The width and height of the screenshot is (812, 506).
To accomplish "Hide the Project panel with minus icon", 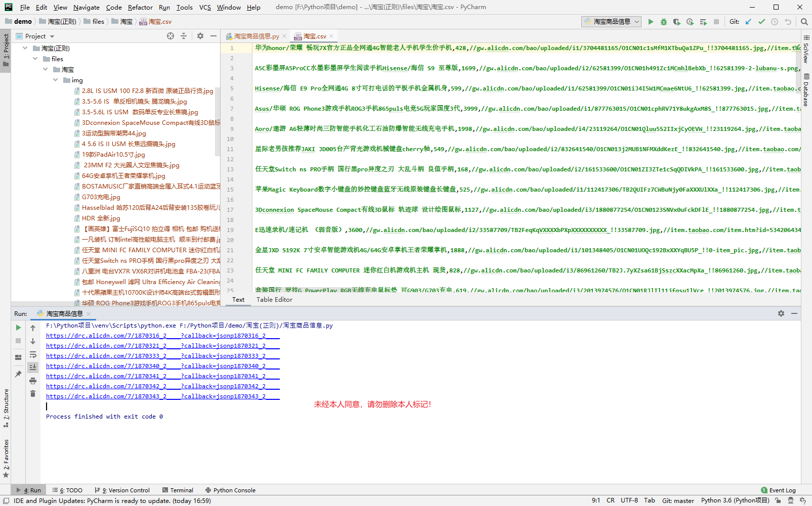I will pyautogui.click(x=213, y=36).
